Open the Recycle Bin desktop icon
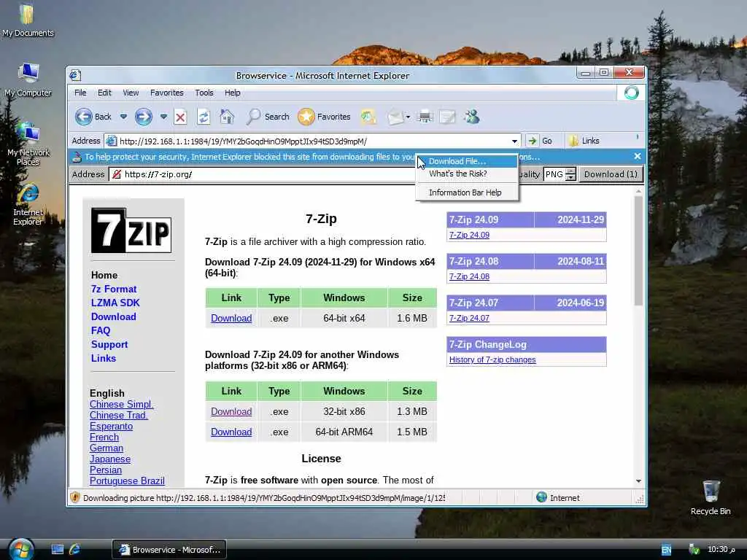 click(711, 497)
